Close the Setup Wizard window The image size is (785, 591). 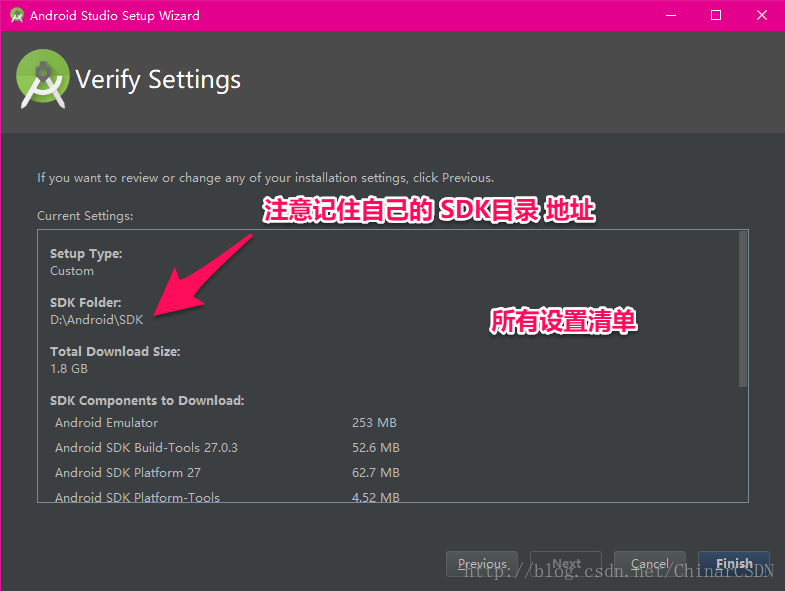click(x=761, y=16)
